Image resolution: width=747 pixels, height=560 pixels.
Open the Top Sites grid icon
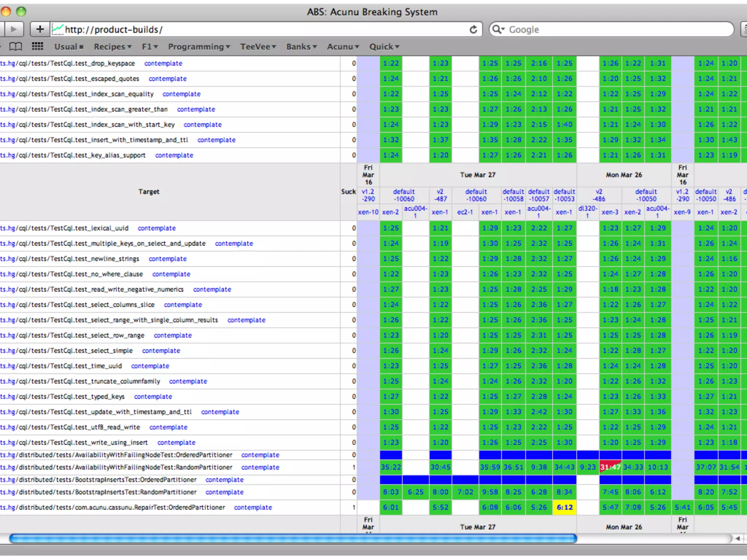coord(37,47)
